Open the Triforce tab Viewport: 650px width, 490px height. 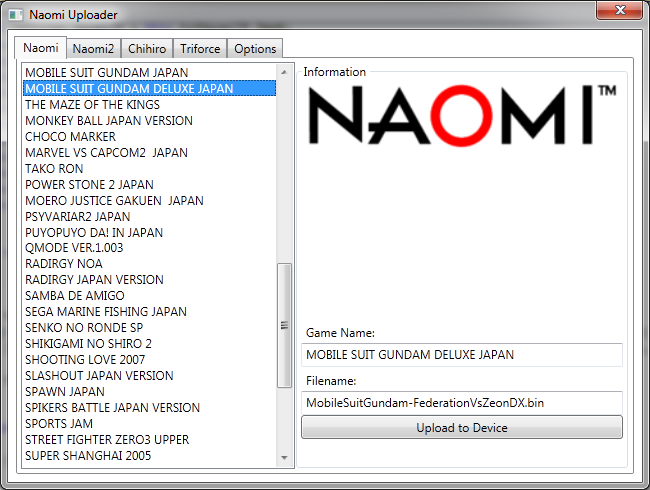200,49
